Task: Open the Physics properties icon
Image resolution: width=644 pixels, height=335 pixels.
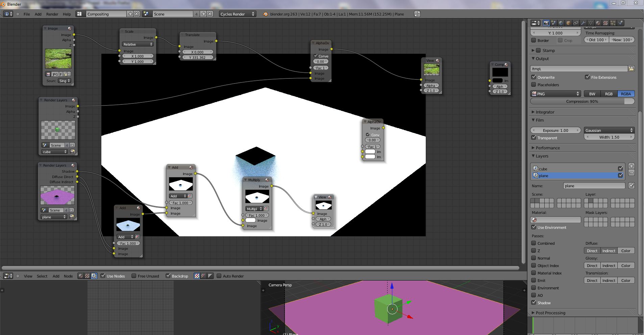Action: (621, 23)
